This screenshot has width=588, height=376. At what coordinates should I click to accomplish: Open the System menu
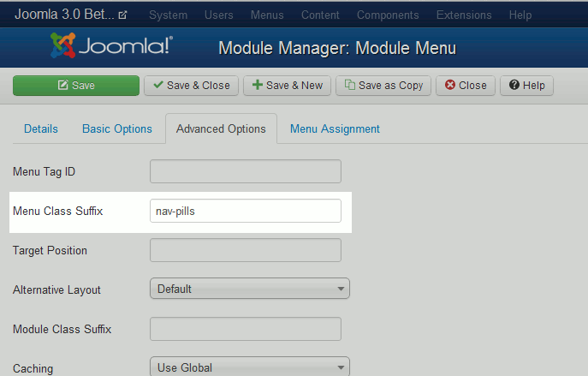tap(169, 15)
